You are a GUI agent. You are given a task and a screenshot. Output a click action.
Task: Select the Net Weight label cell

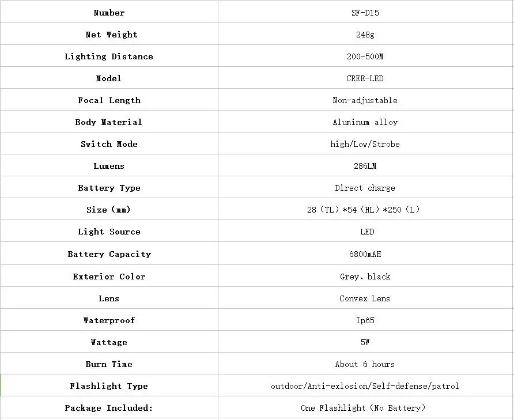pyautogui.click(x=109, y=34)
